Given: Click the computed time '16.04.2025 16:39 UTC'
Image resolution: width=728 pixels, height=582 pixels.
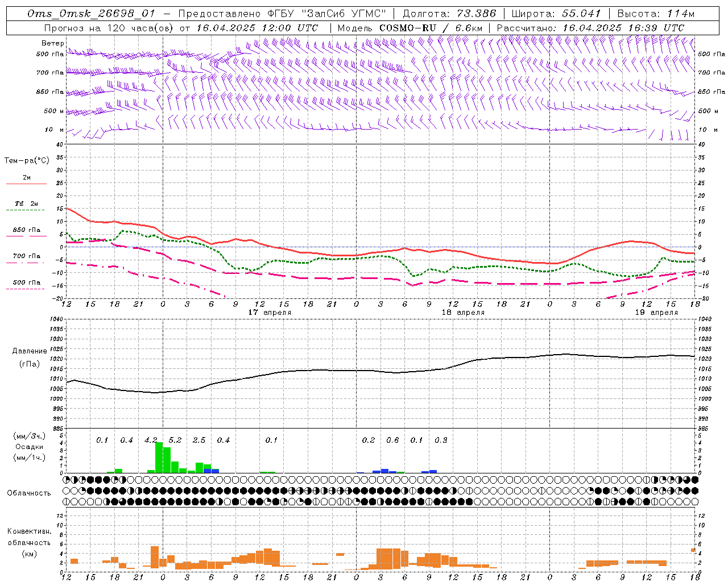Looking at the screenshot, I should click(x=623, y=28).
